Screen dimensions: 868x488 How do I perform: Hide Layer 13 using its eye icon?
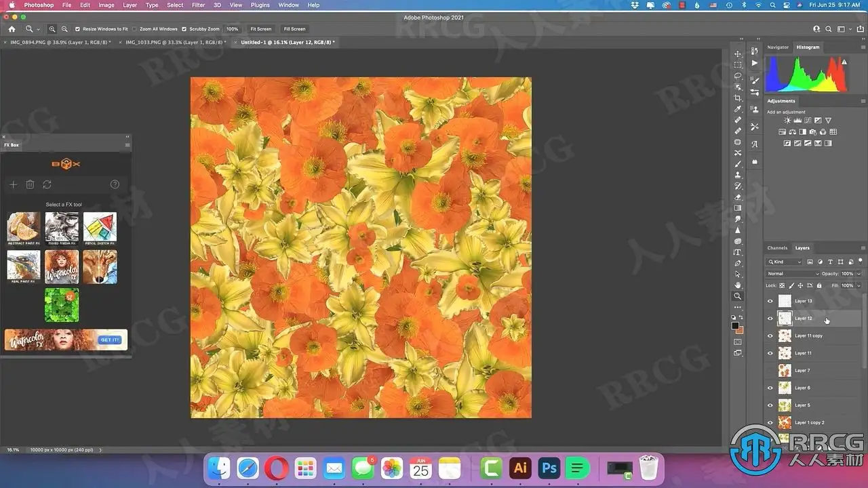[x=770, y=301]
